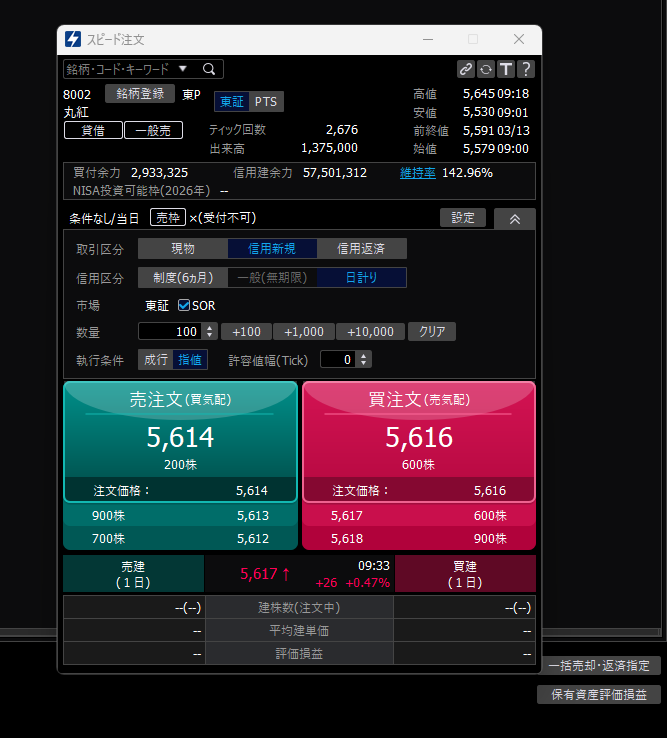Switch to the PTS market tab
667x738 pixels.
click(266, 101)
